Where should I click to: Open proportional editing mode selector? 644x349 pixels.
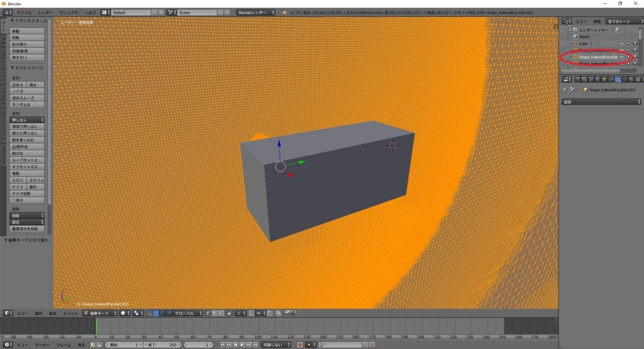(241, 313)
